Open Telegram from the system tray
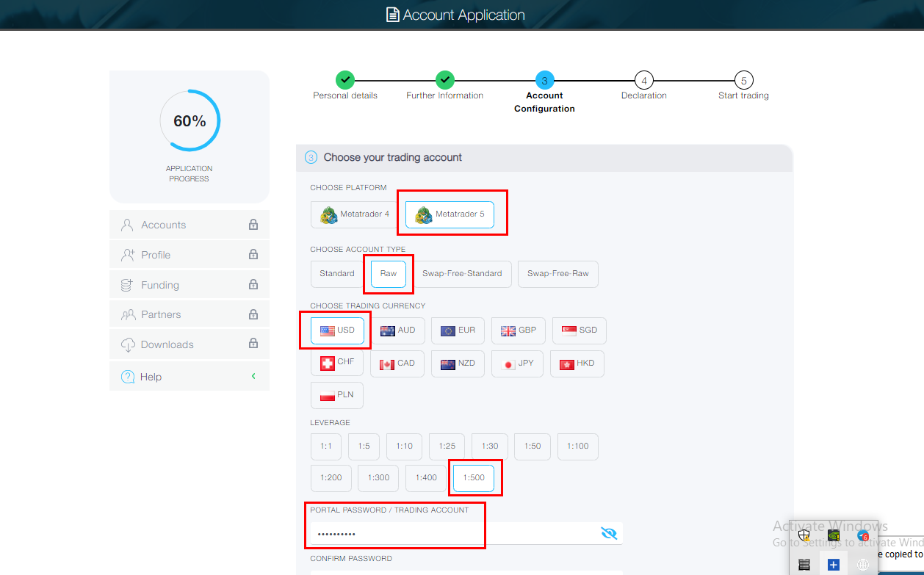Viewport: 924px width, 575px height. tap(862, 535)
